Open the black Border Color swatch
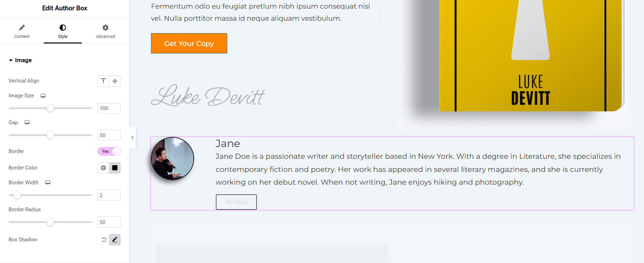Image resolution: width=644 pixels, height=263 pixels. [115, 168]
